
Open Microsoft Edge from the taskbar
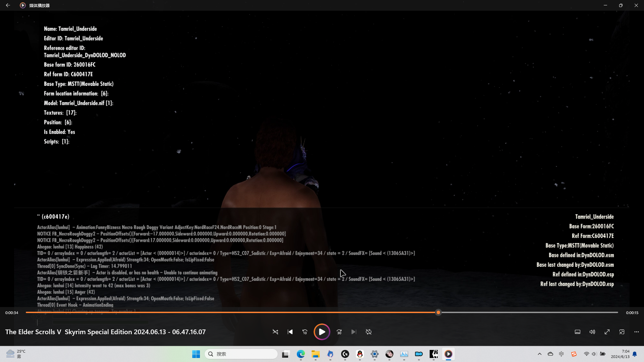coord(301,354)
